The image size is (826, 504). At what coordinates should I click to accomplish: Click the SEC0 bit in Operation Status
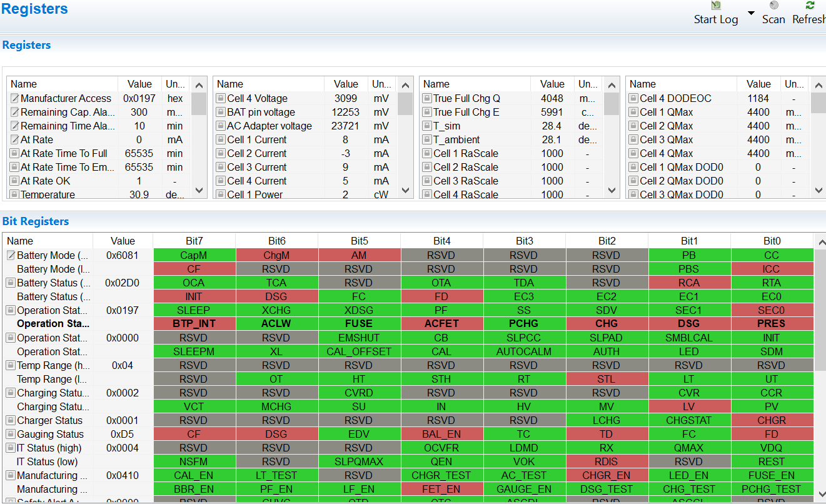click(x=772, y=310)
